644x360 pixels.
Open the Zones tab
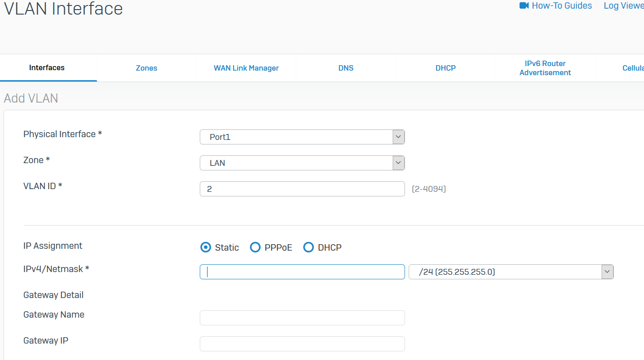tap(146, 68)
